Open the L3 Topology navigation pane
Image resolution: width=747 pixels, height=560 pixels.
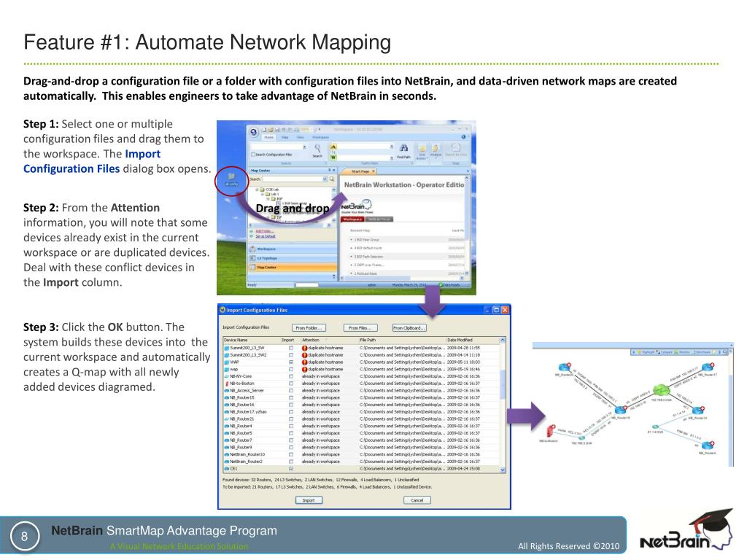point(293,258)
